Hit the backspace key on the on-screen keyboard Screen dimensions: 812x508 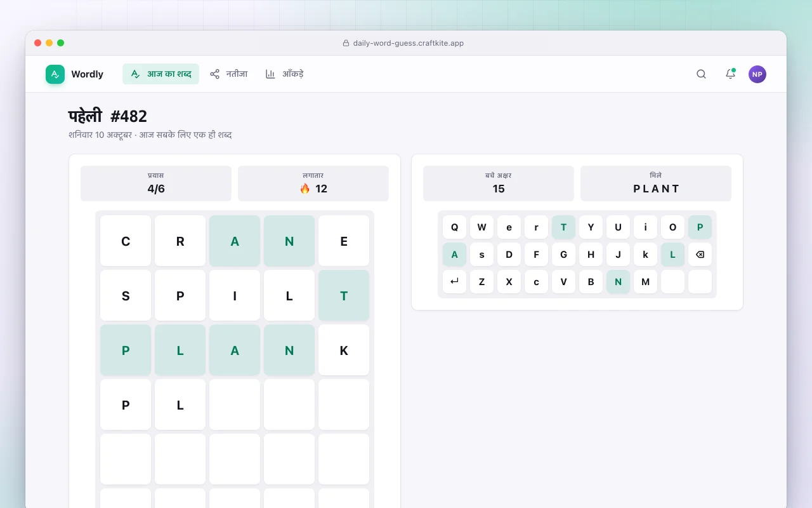click(700, 255)
